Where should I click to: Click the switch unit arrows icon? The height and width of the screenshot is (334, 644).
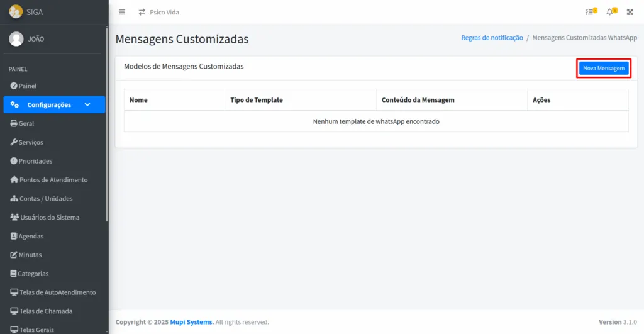click(142, 12)
